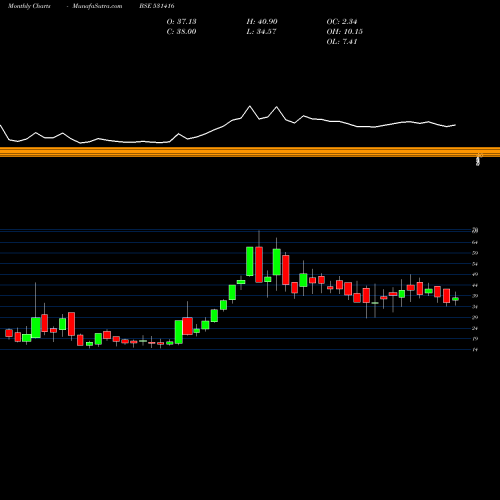Click the 'OC: 2.34' value
This screenshot has height=500, width=500.
[x=342, y=22]
